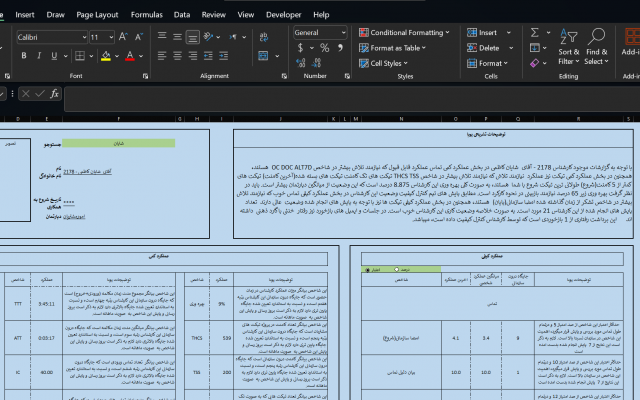Image resolution: width=640 pixels, height=400 pixels.
Task: Click Find & Select button
Action: pyautogui.click(x=596, y=47)
